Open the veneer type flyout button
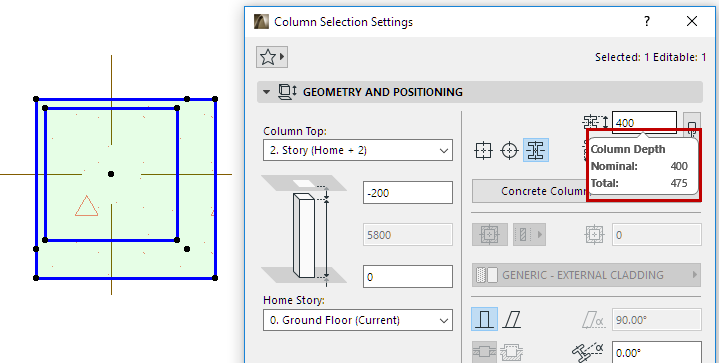This screenshot has width=719, height=363. coord(529,235)
